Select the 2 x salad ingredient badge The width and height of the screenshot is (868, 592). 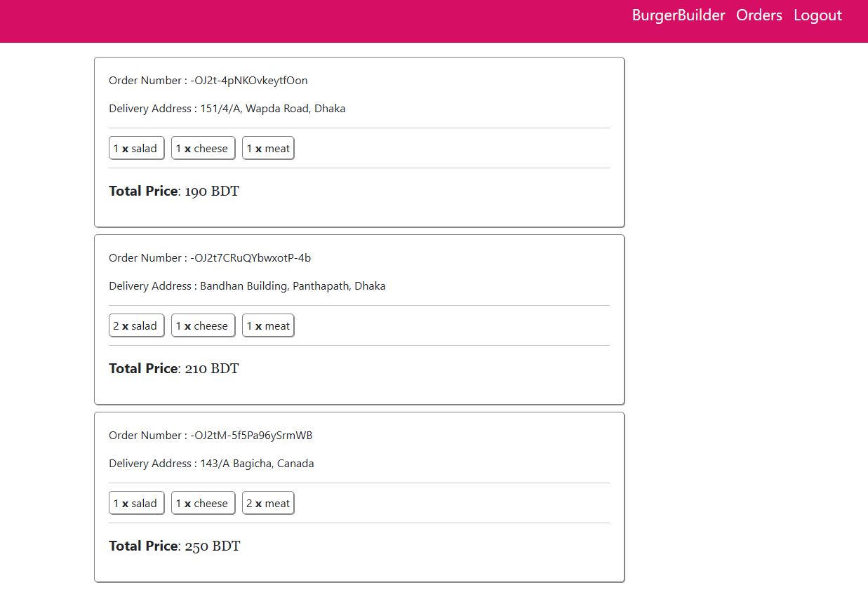point(136,326)
